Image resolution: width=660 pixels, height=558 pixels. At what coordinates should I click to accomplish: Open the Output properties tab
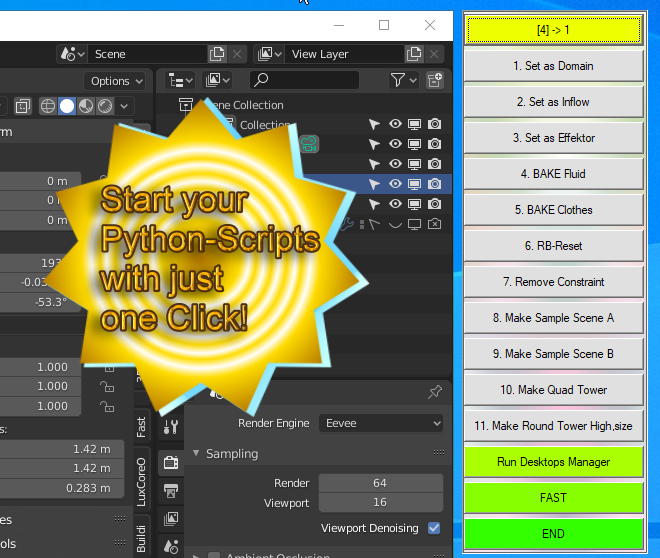coord(170,491)
